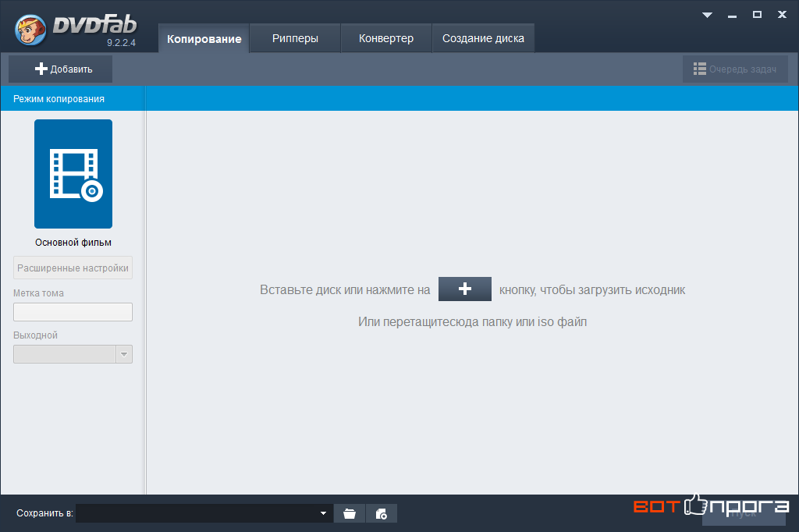Maximize the DVDFab window
The image size is (799, 532).
click(x=757, y=15)
